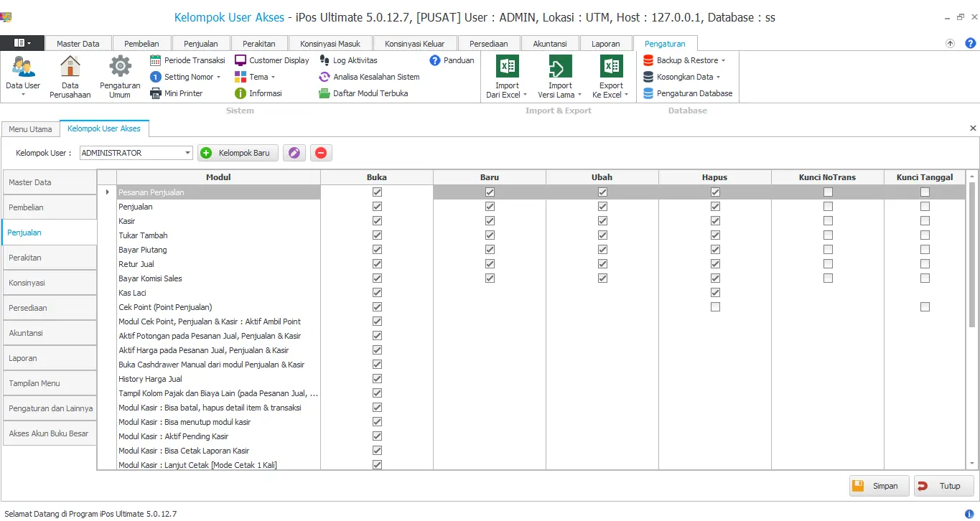Switch to Akuntansi ribbon tab
The height and width of the screenshot is (521, 980).
pyautogui.click(x=550, y=44)
